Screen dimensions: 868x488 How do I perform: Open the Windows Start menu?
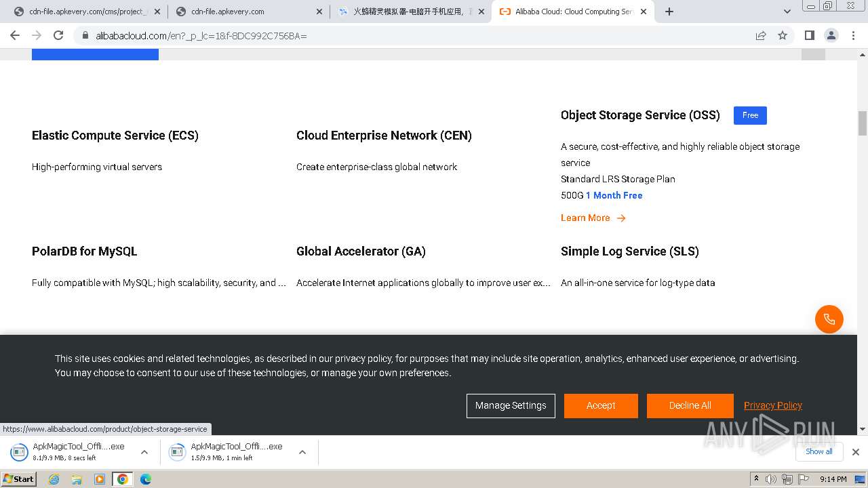pyautogui.click(x=19, y=479)
